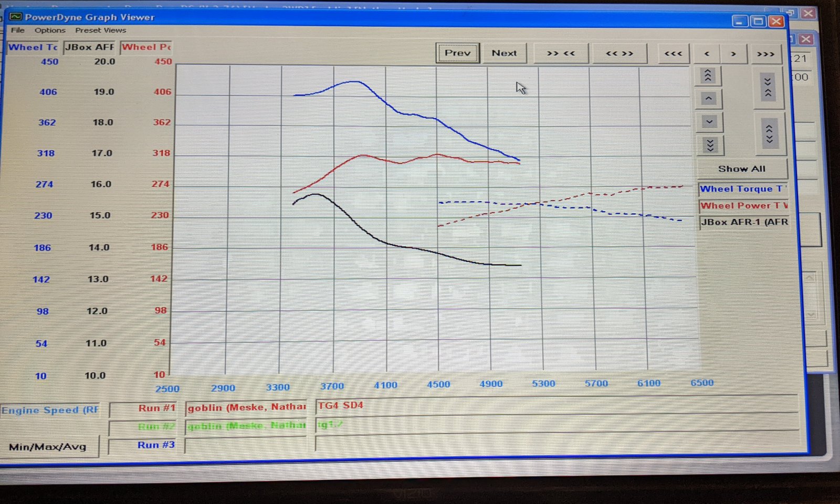The width and height of the screenshot is (840, 504).
Task: Click the Run #1 TG4 SD4 description field
Action: click(x=556, y=405)
